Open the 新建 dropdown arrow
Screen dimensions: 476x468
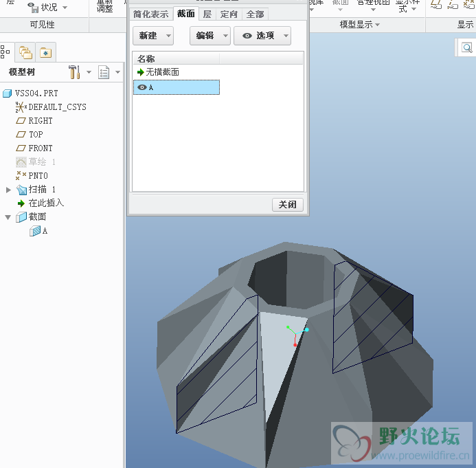point(168,36)
